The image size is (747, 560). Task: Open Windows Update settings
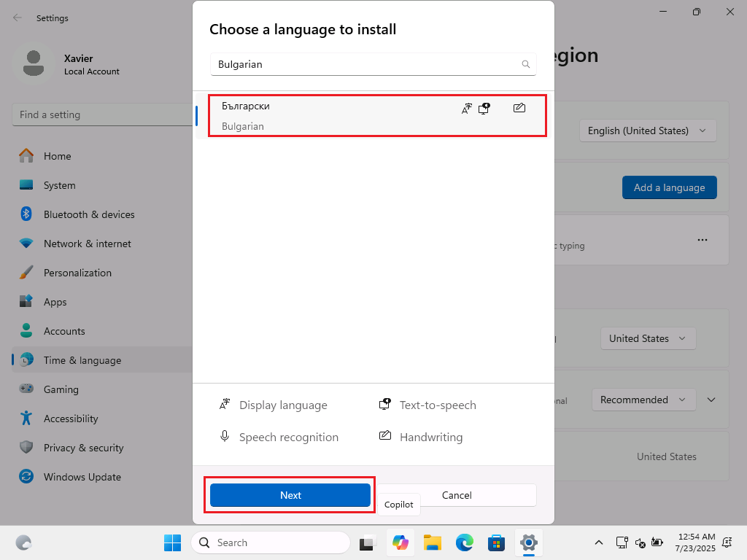(x=102, y=477)
